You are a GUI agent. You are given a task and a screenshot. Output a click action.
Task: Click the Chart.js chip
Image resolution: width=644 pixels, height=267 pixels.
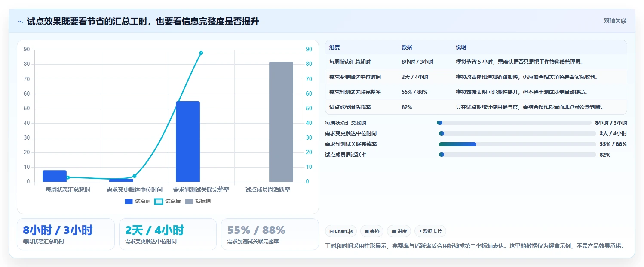[x=340, y=231]
